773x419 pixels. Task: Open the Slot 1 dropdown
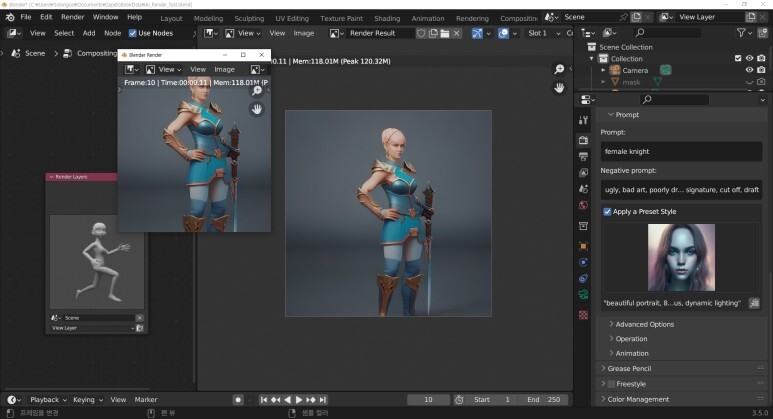(x=544, y=33)
